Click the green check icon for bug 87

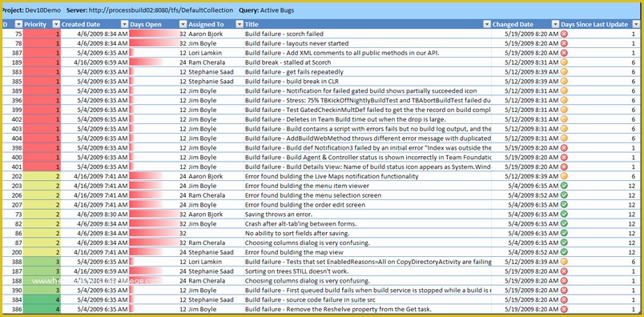pyautogui.click(x=565, y=243)
